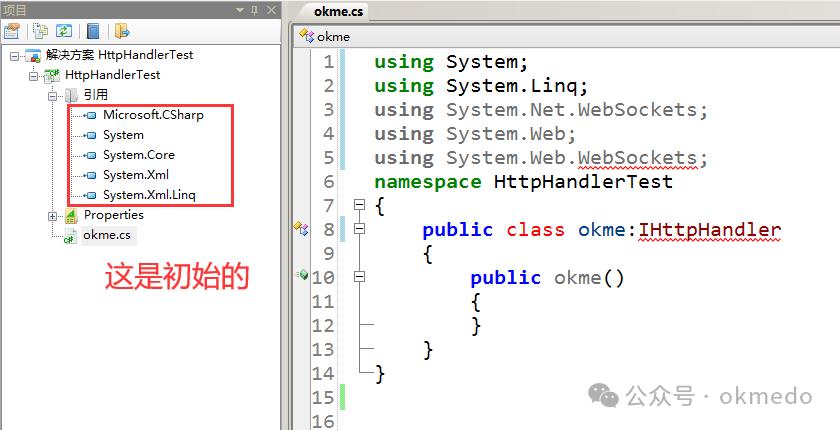840x430 pixels.
Task: Collapse the 解决方案 HttpHandlerTest node
Action: (14, 55)
